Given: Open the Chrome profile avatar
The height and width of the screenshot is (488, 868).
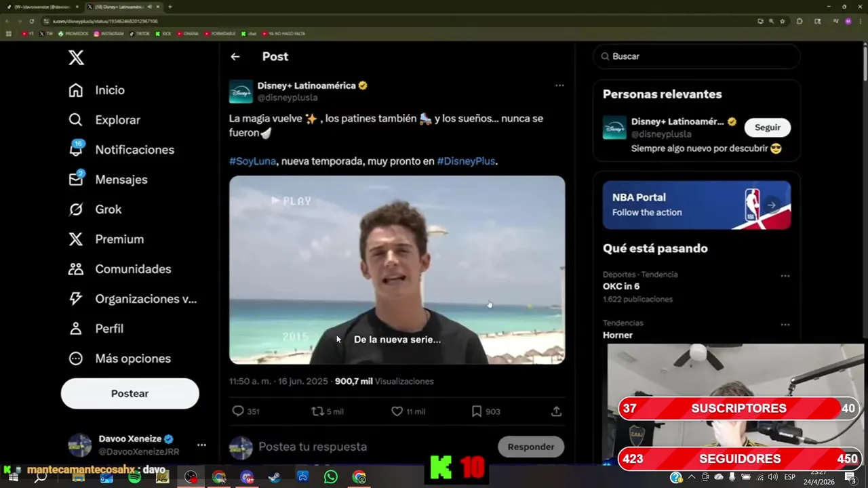Looking at the screenshot, I should coord(848,21).
